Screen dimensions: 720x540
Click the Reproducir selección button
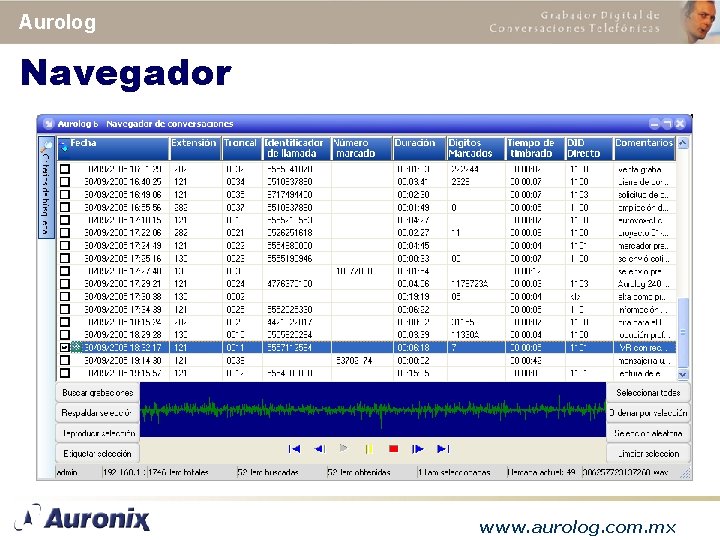click(x=97, y=433)
